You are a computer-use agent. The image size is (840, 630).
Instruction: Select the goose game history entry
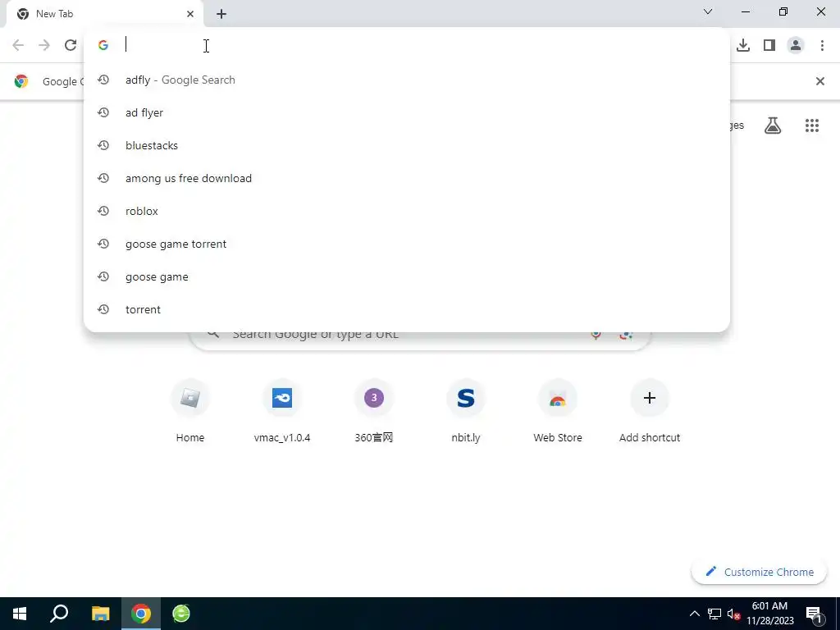pos(407,276)
